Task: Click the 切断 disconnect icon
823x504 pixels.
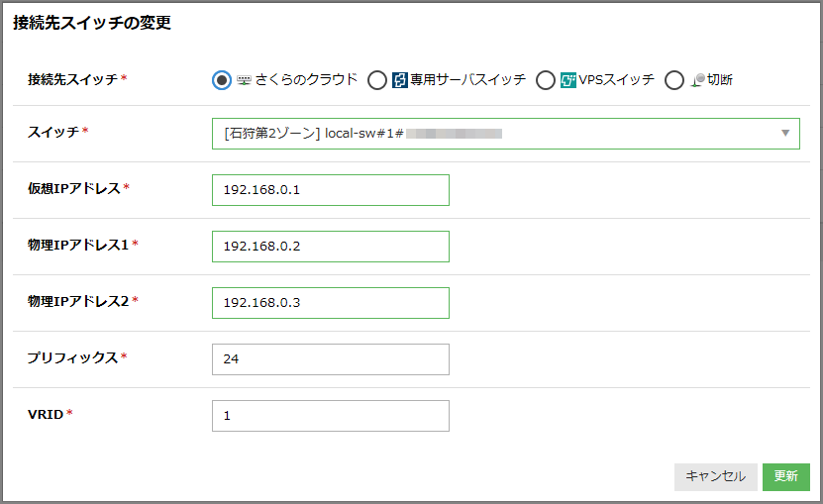Action: coord(697,80)
